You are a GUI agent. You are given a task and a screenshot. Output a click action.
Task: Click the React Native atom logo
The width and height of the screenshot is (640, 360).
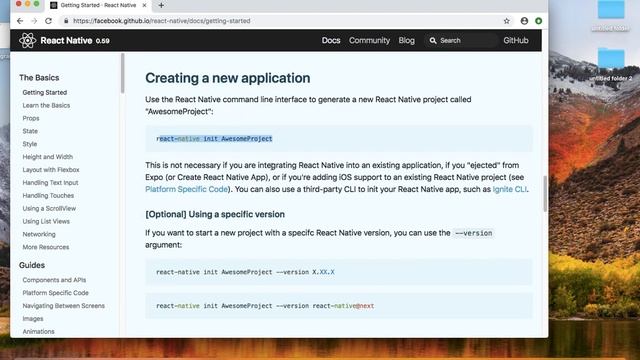pyautogui.click(x=27, y=40)
